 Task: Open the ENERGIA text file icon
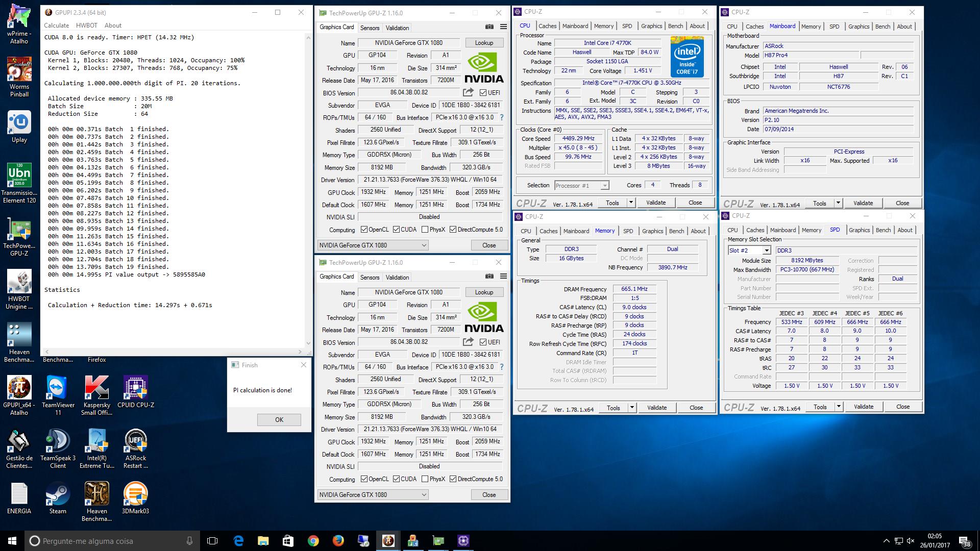(x=19, y=498)
